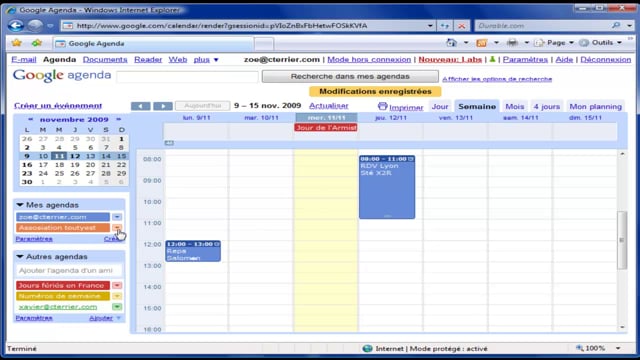Viewport: 640px width, 360px height.
Task: Toggle Association toutyest calendar visibility
Action: click(63, 227)
